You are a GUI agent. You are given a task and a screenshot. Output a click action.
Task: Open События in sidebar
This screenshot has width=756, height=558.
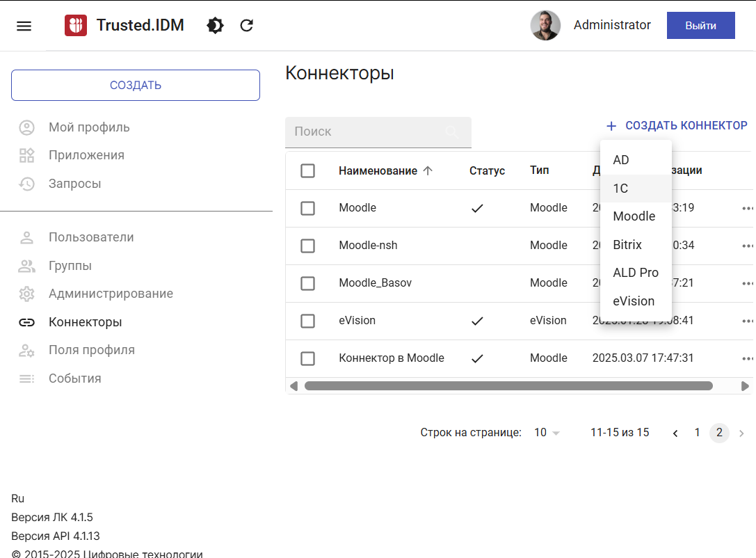tap(74, 378)
